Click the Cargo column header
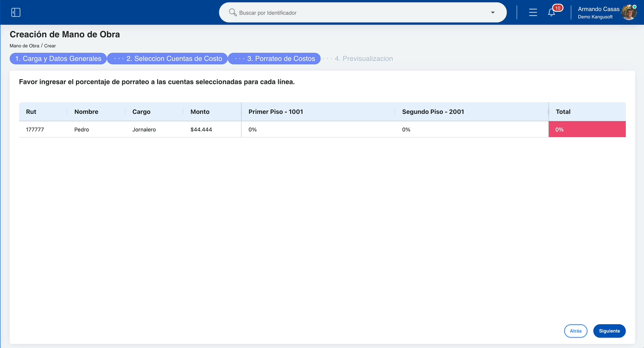 click(154, 112)
